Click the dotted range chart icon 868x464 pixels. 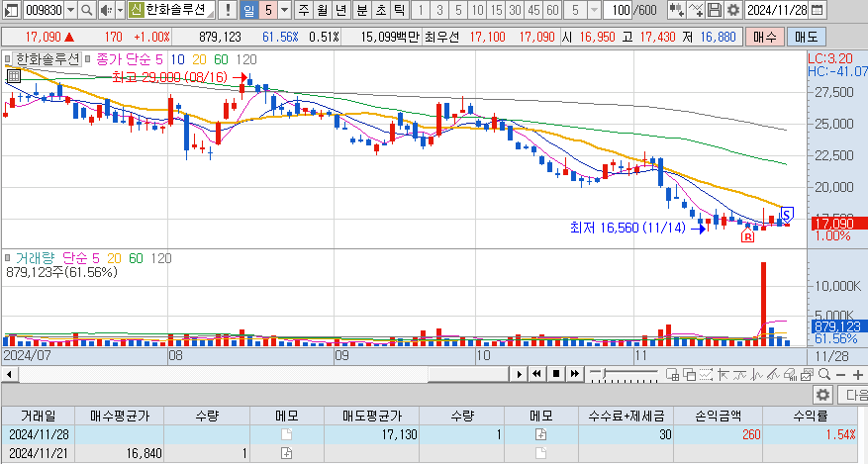pyautogui.click(x=706, y=374)
